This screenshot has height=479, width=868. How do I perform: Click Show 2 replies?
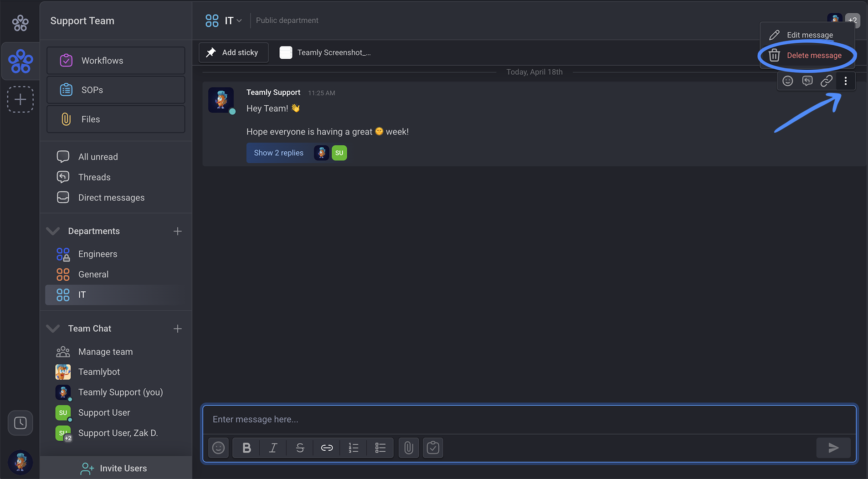278,153
